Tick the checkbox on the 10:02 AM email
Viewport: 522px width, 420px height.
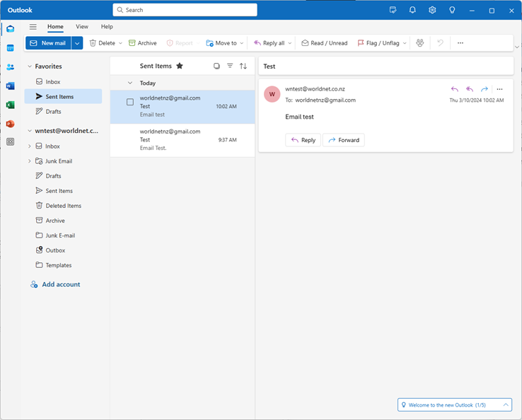pyautogui.click(x=130, y=102)
